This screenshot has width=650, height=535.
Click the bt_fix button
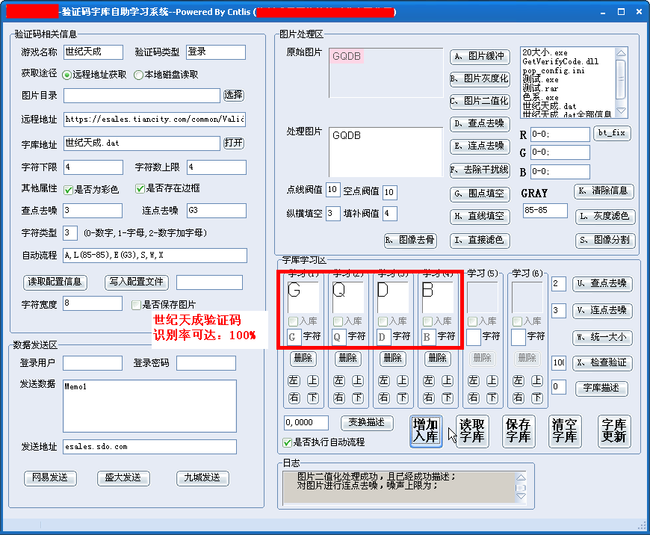[x=612, y=133]
